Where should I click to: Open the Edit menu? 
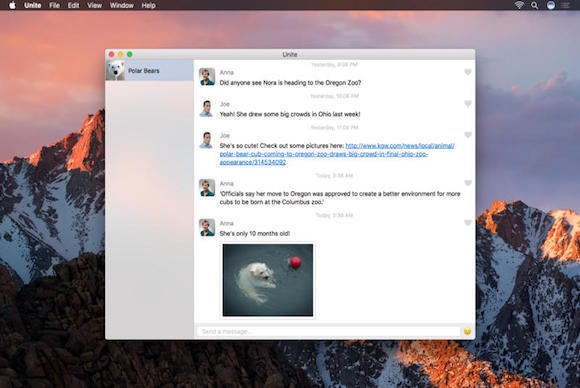point(73,5)
